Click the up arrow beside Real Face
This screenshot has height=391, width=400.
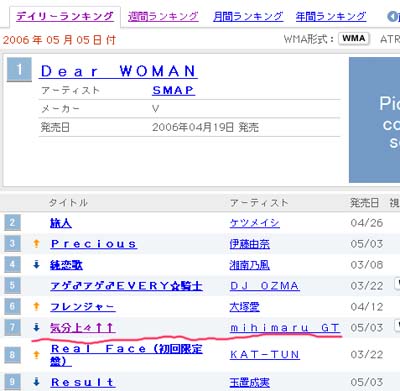click(x=36, y=355)
